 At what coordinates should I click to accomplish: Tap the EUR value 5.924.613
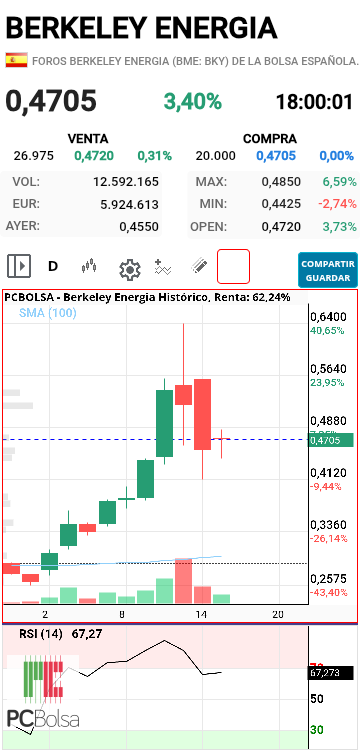coord(130,205)
